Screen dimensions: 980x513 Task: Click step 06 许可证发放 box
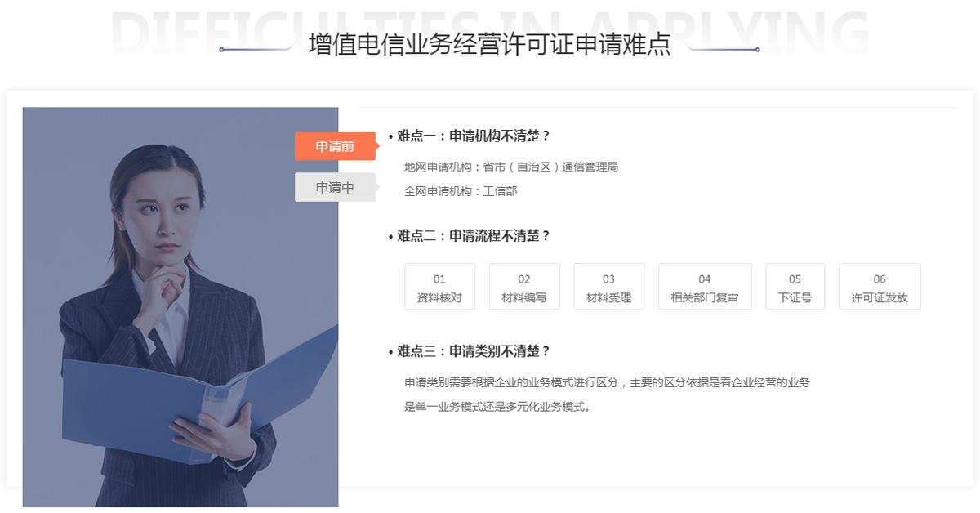880,287
